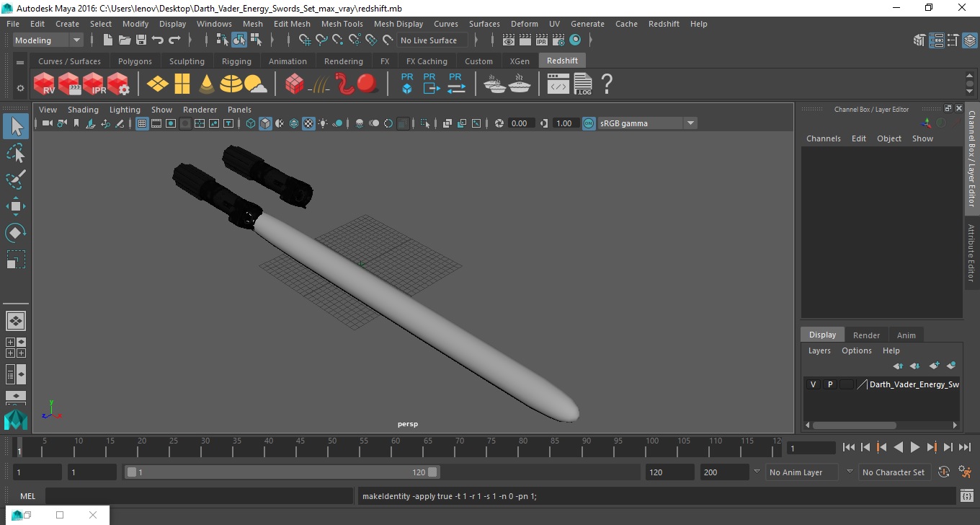Viewport: 980px width, 525px height.
Task: Toggle the viewport grid display
Action: tap(142, 123)
